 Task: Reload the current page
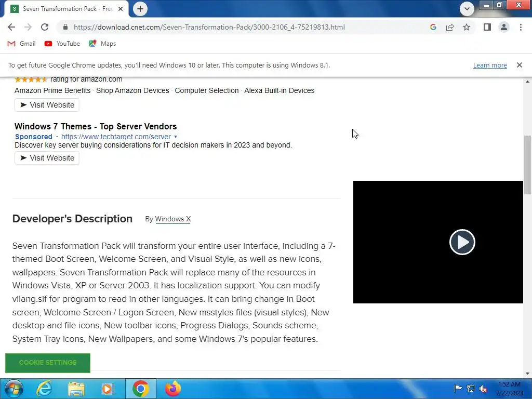click(x=45, y=27)
